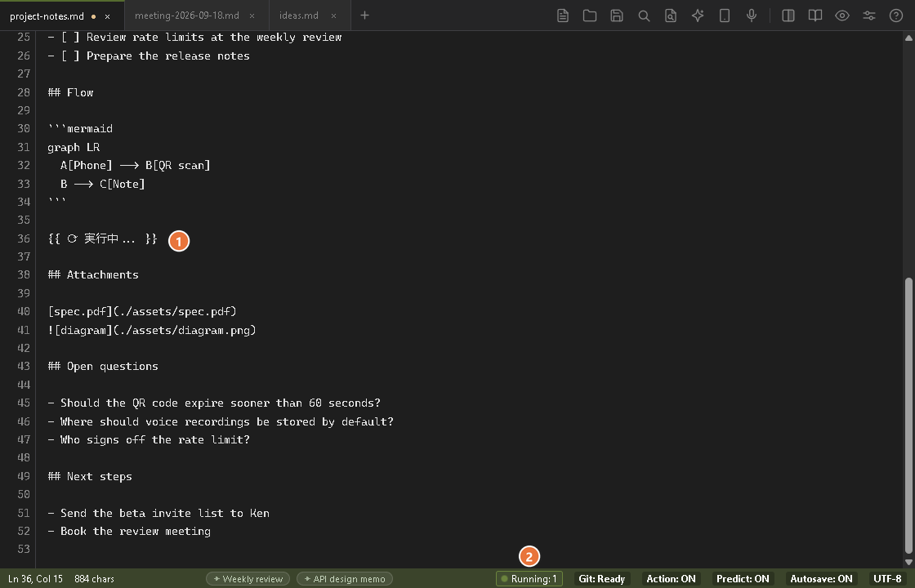Click the Ln 36, Col 15 cursor position
915x588 pixels.
pyautogui.click(x=36, y=579)
